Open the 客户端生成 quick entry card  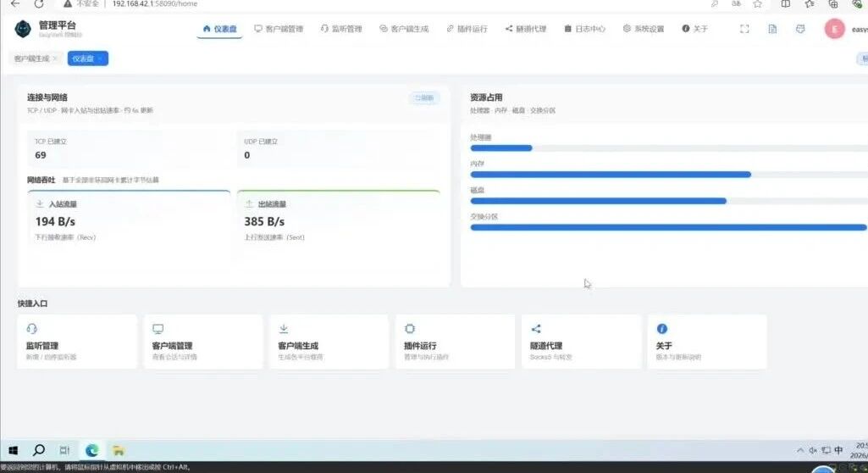[x=329, y=342]
